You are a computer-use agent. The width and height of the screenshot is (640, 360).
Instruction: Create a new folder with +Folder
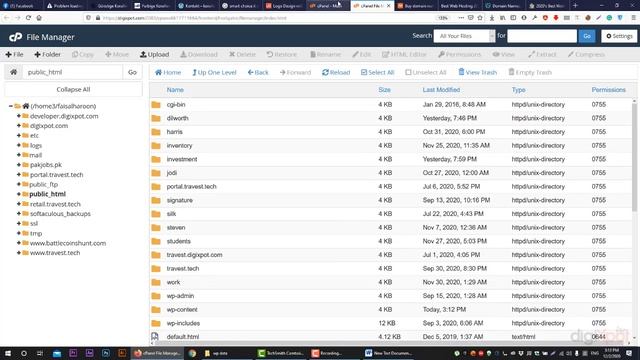(47, 54)
